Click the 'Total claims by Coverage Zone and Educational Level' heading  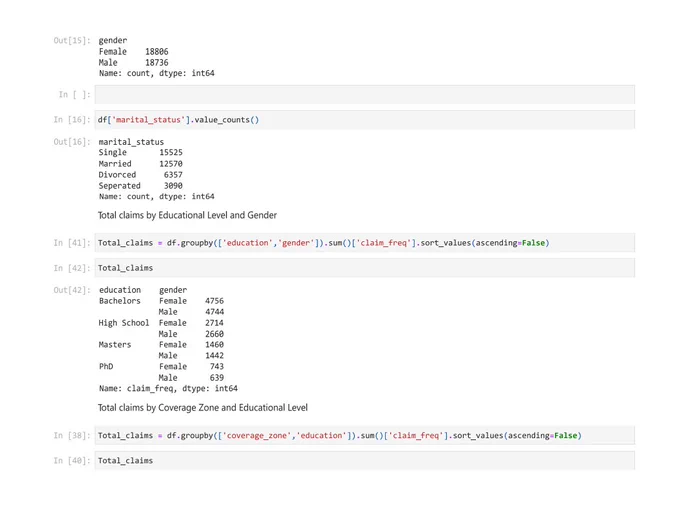[x=203, y=408]
